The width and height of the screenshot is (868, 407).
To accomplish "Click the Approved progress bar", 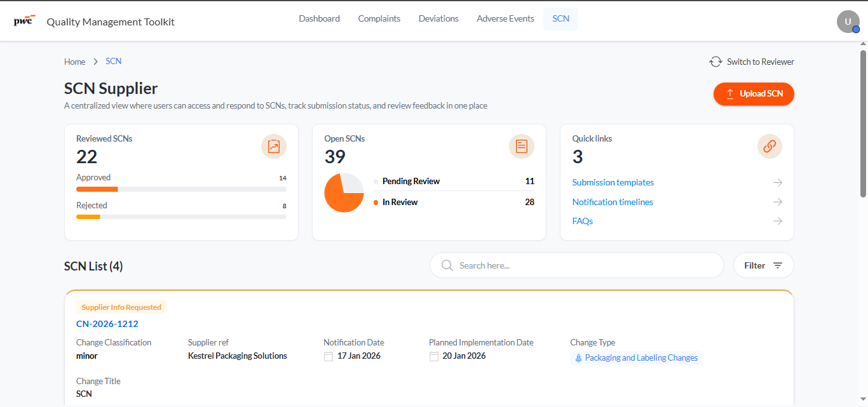I will (x=181, y=189).
